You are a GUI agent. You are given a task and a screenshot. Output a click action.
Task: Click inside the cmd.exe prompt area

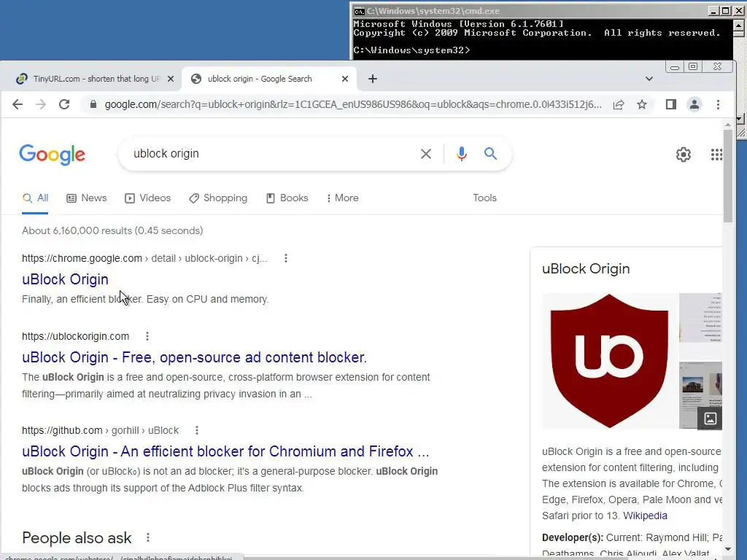tap(542, 39)
